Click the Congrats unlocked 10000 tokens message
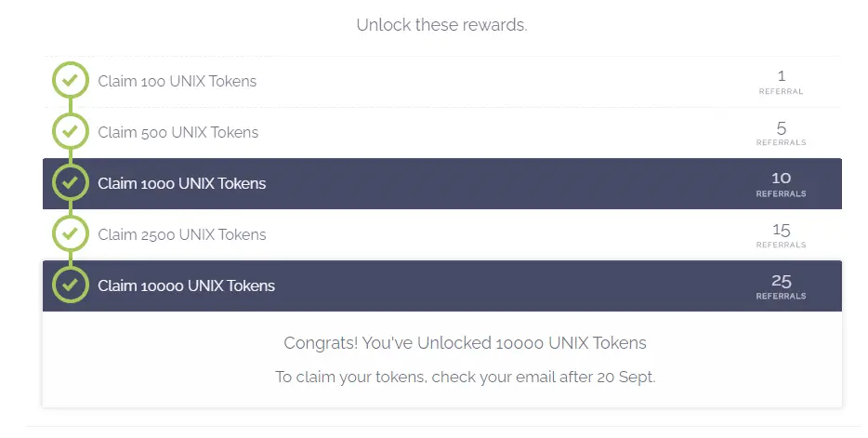Screen dimensions: 868x438 coord(465,343)
